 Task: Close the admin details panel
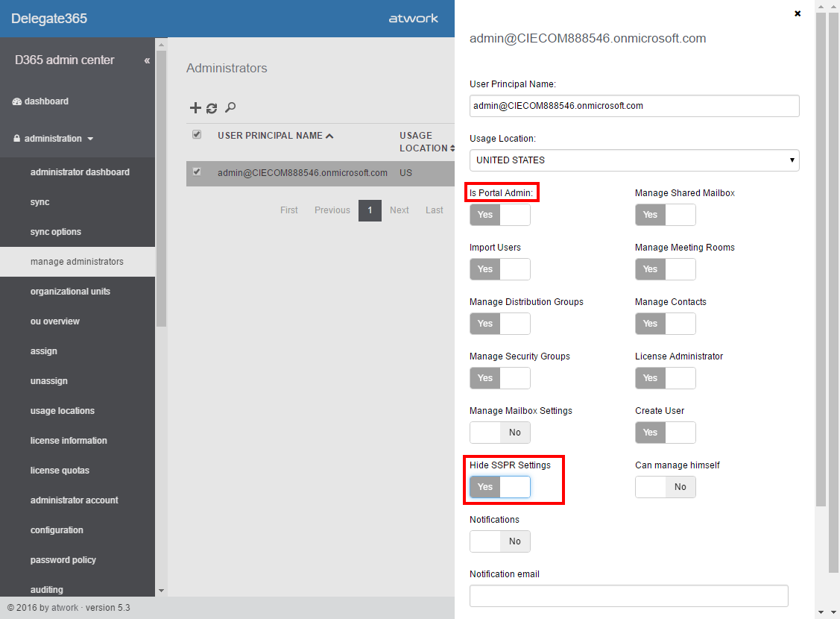tap(798, 13)
